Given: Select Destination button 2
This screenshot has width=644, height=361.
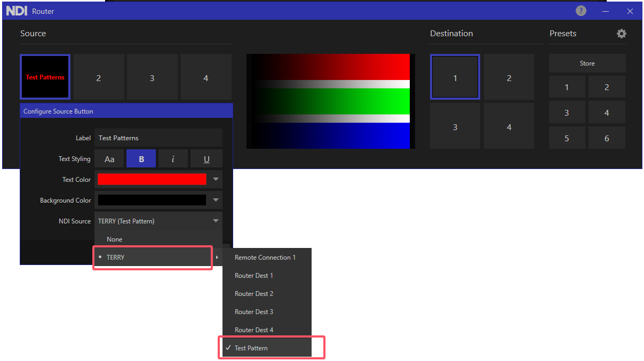Looking at the screenshot, I should click(508, 78).
